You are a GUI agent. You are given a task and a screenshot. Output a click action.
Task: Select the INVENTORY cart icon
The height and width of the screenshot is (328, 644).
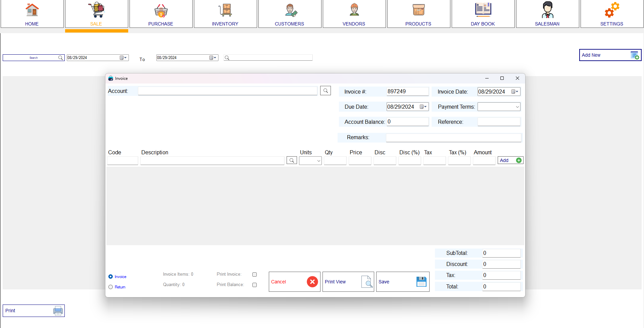(225, 10)
